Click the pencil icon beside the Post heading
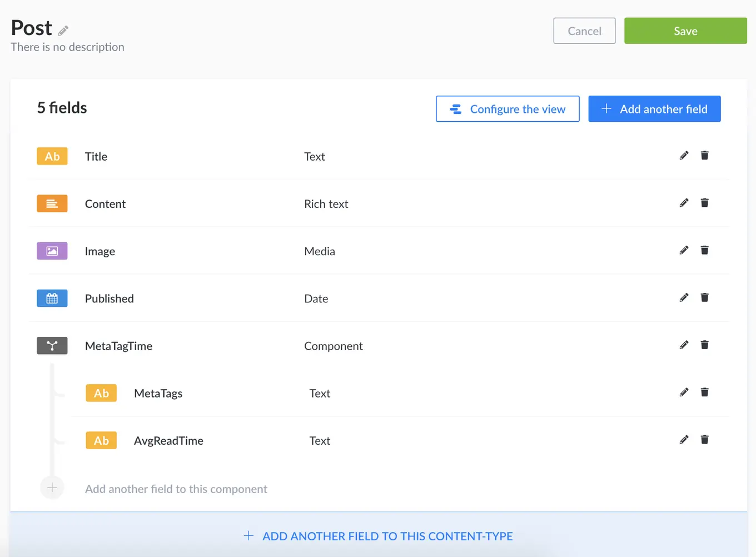This screenshot has height=557, width=756. (x=63, y=31)
